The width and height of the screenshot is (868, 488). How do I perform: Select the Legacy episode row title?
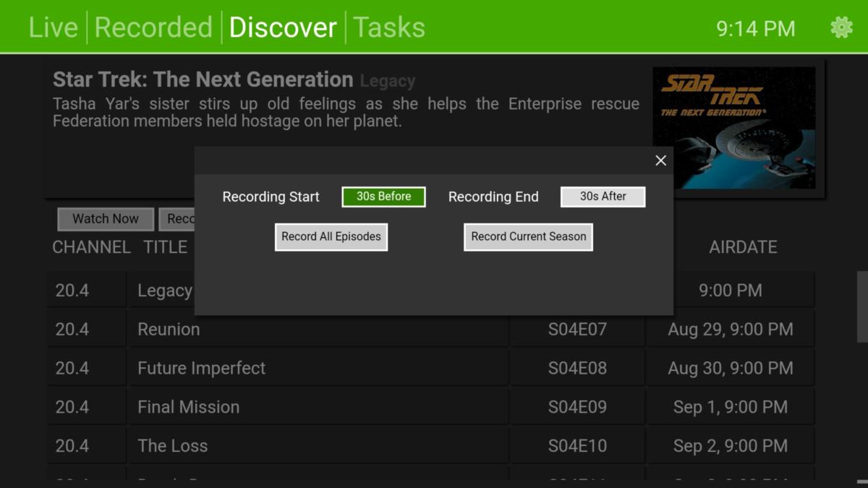(165, 291)
